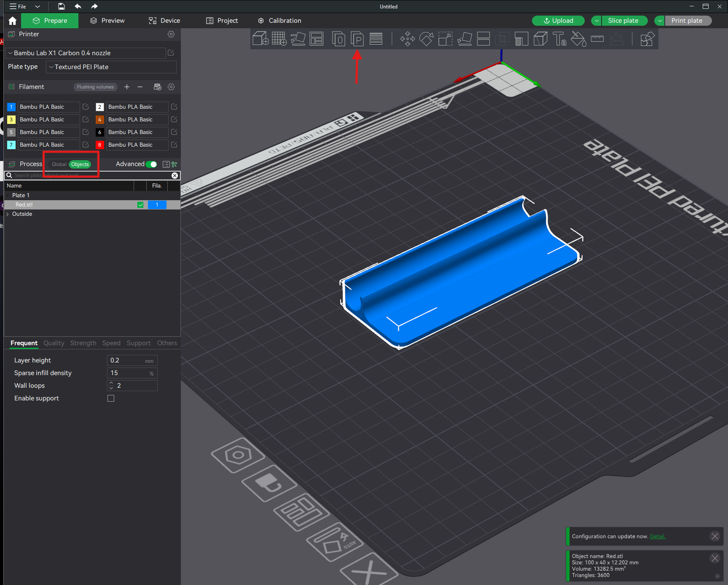Open the Calibration tab
Screen dimensions: 728x585
coord(280,21)
